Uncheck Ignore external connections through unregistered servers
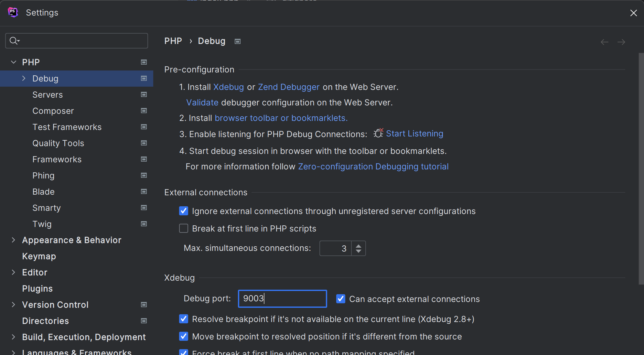The height and width of the screenshot is (355, 644). click(184, 211)
